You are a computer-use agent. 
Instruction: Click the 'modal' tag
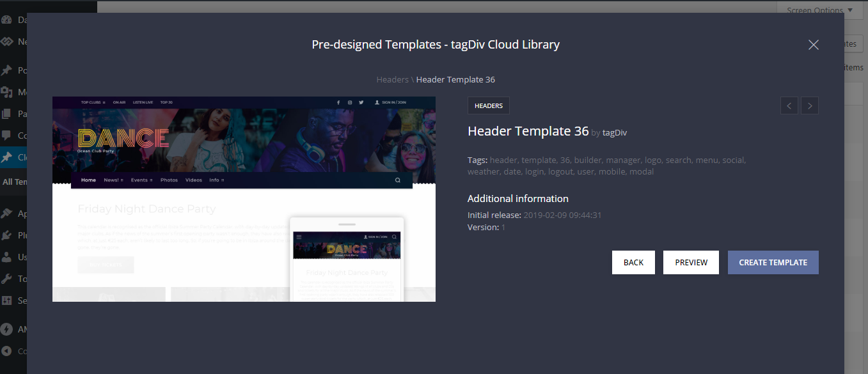pos(642,171)
